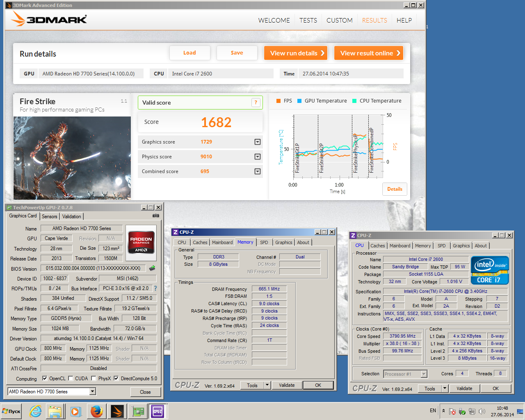Open Tools dropdown arrow in Memory CPU-Z window
This screenshot has width=525, height=420.
267,385
